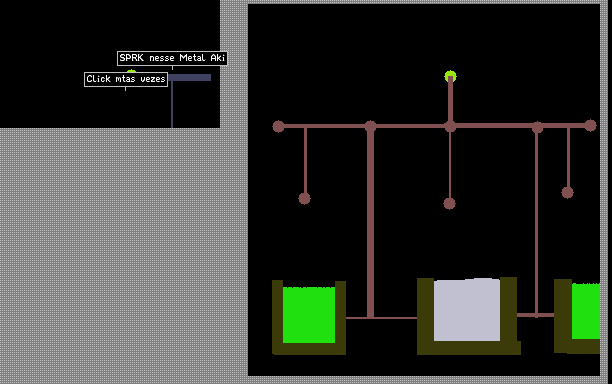Click the thick brown vertical pillar
Screen dimensions: 612x384
point(370,222)
